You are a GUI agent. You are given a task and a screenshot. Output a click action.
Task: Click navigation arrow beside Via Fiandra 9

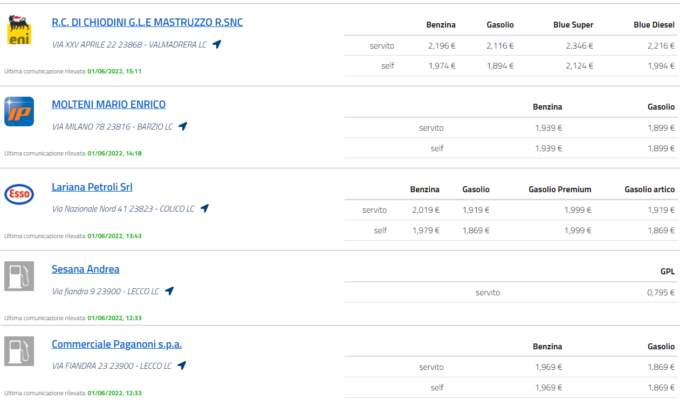(x=169, y=291)
